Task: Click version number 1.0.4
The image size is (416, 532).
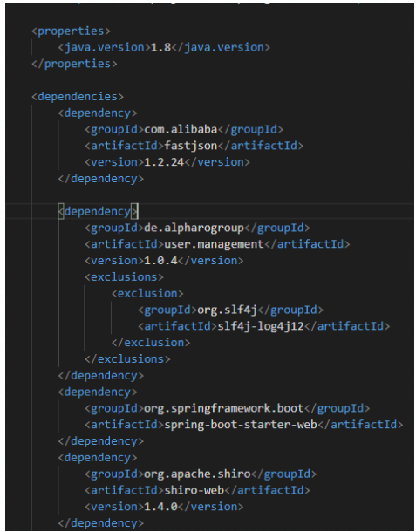Action: [160, 261]
